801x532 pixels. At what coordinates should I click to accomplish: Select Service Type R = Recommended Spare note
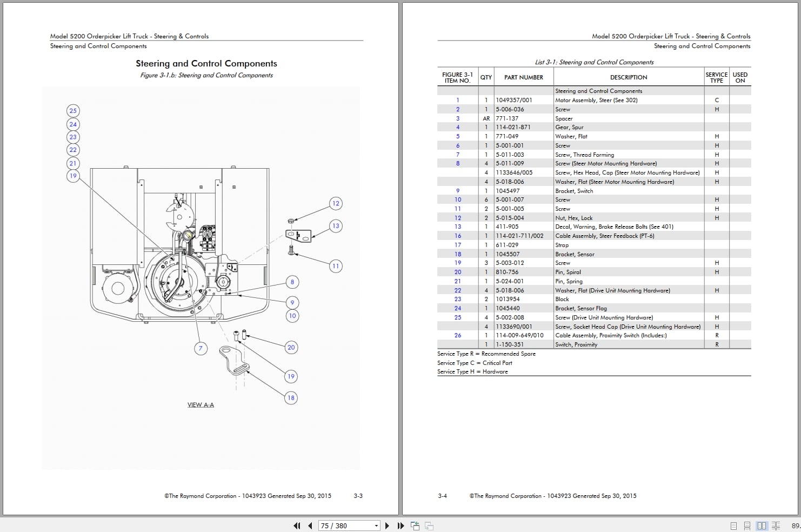coord(486,354)
